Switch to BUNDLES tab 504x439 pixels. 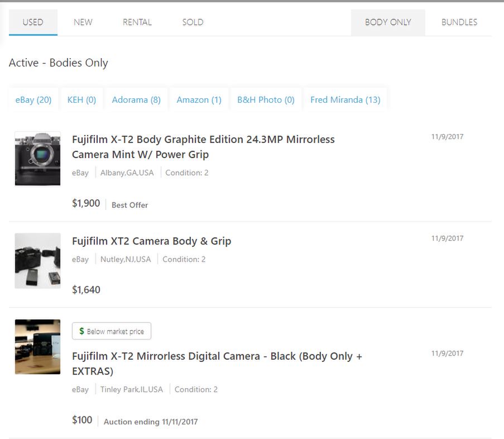pyautogui.click(x=459, y=22)
